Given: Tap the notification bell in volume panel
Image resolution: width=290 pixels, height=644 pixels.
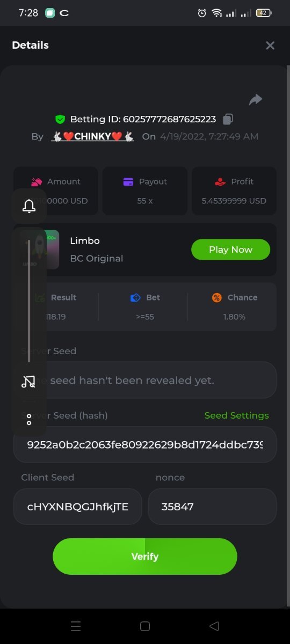Looking at the screenshot, I should [x=29, y=206].
